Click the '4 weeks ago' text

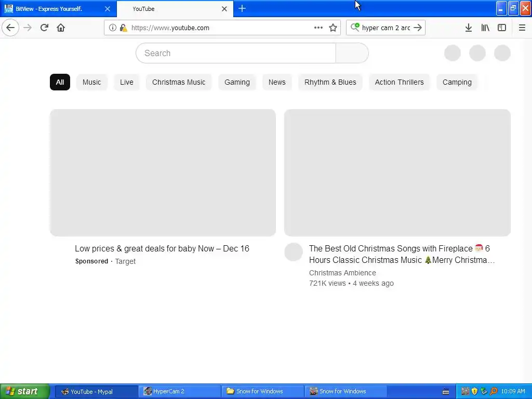pos(373,283)
